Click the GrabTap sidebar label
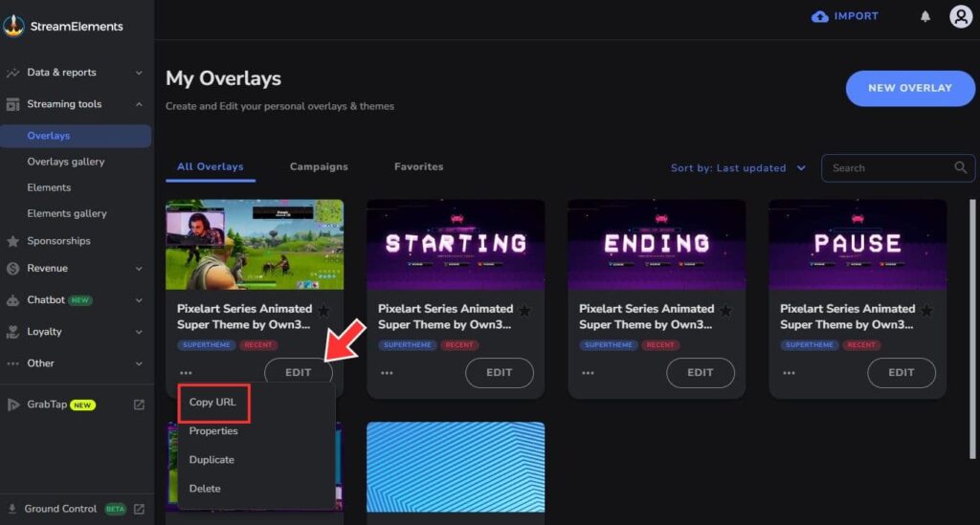 tap(47, 405)
